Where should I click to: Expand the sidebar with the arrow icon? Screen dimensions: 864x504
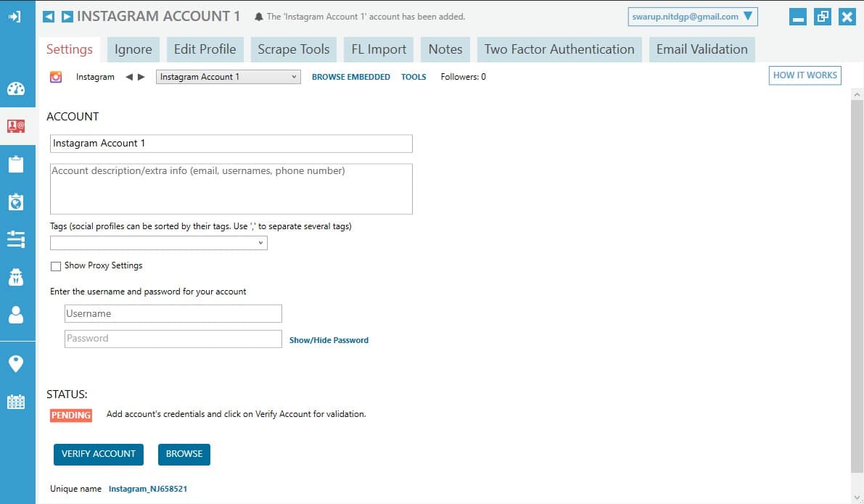15,17
